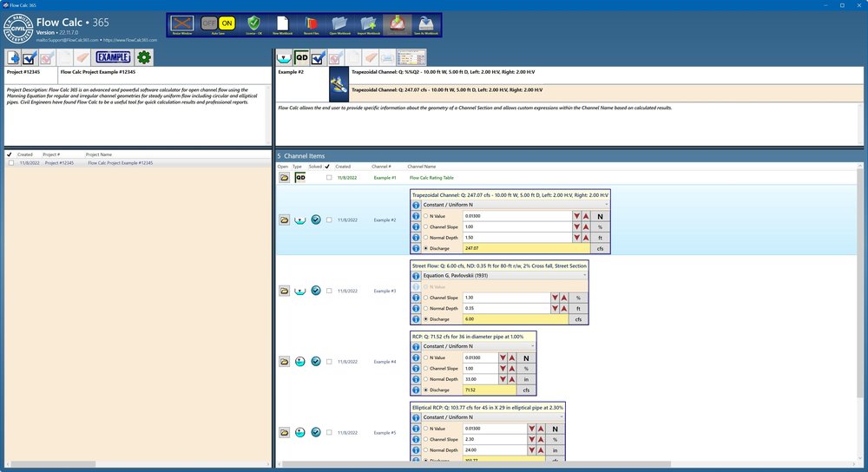Click the project check-mark icon in left toolbar
Image resolution: width=868 pixels, height=472 pixels.
30,57
